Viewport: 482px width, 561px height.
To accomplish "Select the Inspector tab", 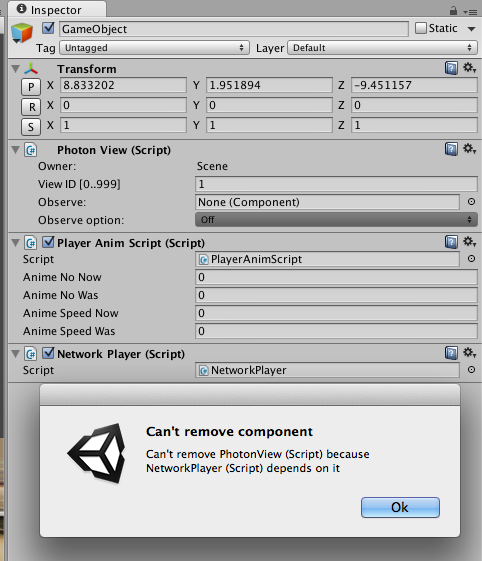I will click(57, 10).
